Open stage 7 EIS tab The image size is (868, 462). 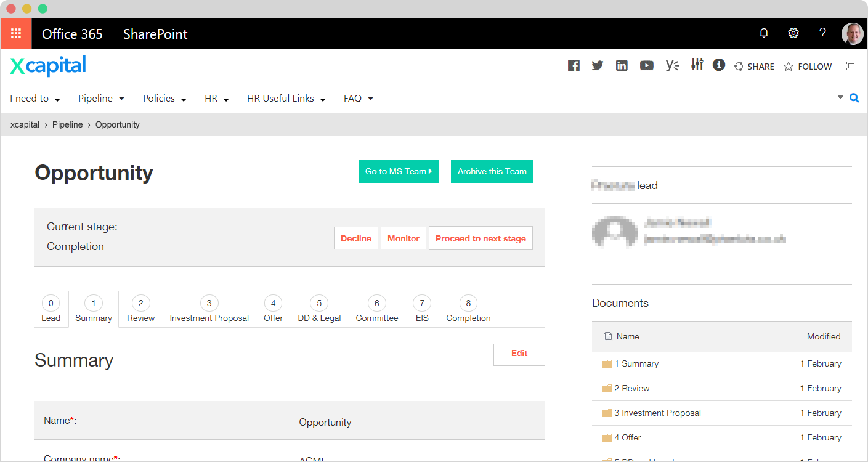pyautogui.click(x=422, y=309)
